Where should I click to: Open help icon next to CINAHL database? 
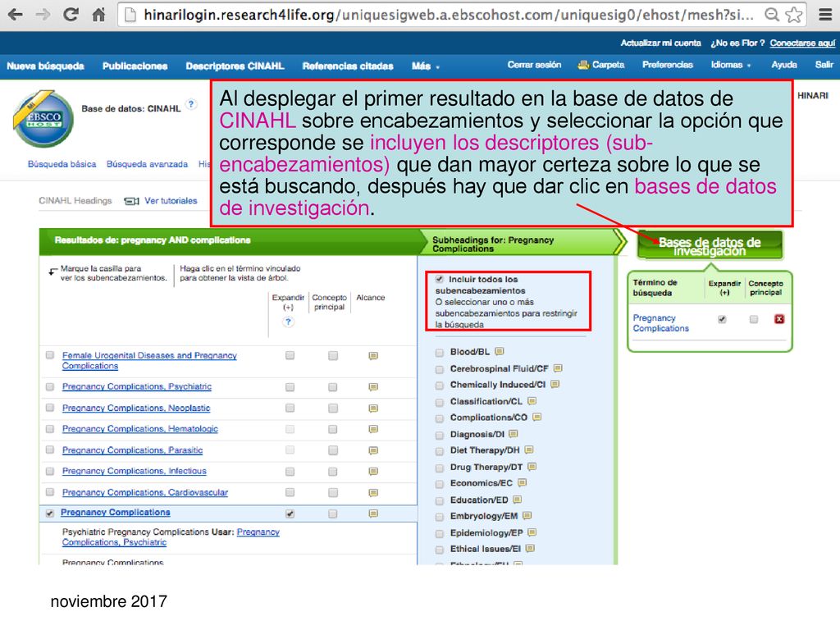tap(191, 104)
